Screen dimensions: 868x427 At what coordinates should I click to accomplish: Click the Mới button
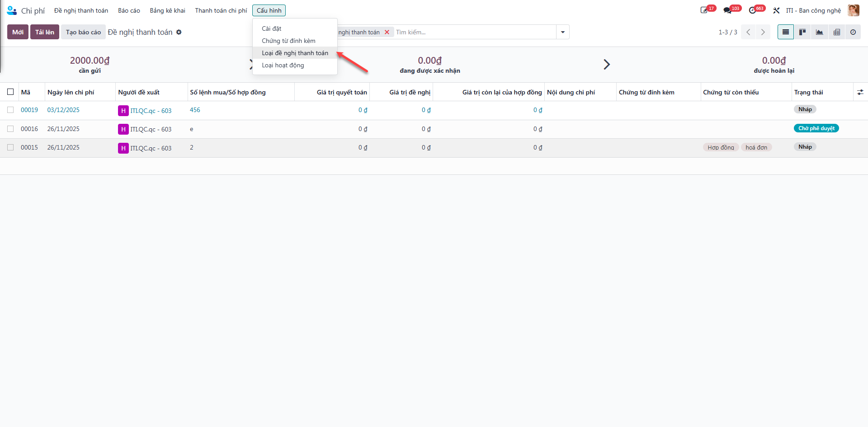coord(18,32)
